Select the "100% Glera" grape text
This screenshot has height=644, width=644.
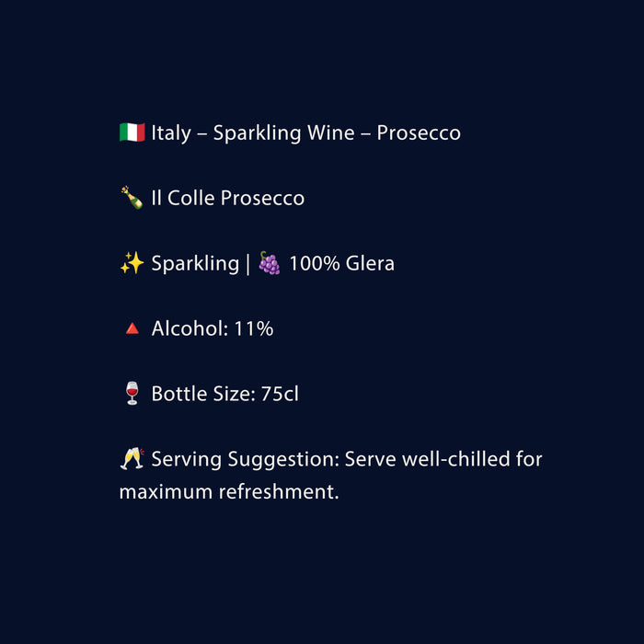coord(341,264)
